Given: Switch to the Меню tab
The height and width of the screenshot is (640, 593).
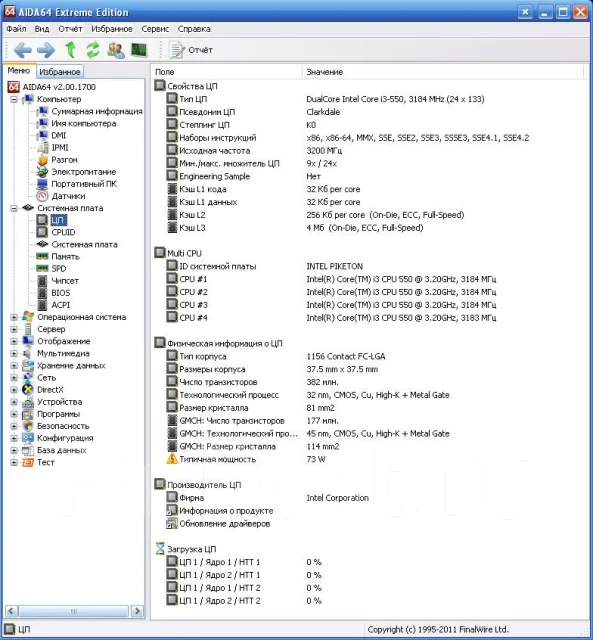Looking at the screenshot, I should [x=19, y=71].
